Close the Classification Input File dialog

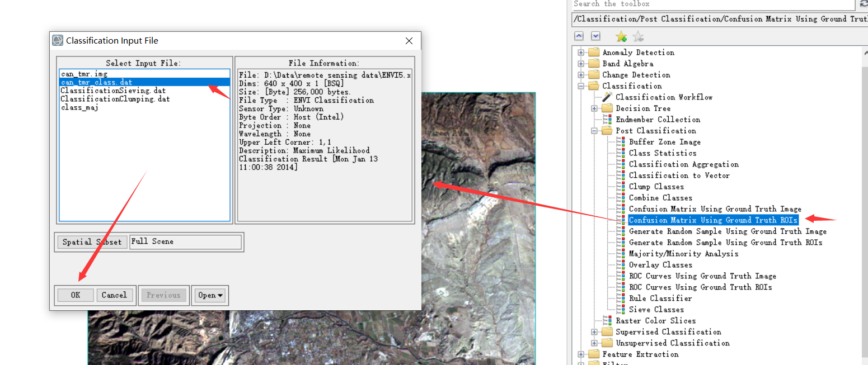[409, 41]
